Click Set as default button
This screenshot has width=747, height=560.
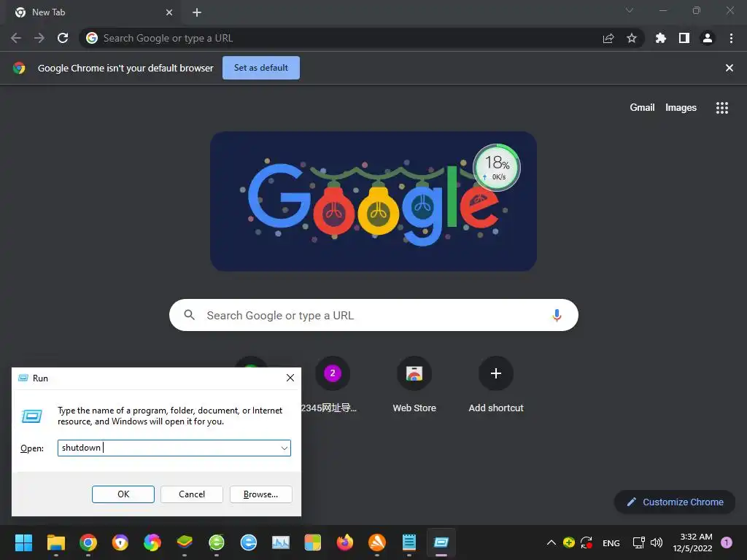(x=261, y=68)
